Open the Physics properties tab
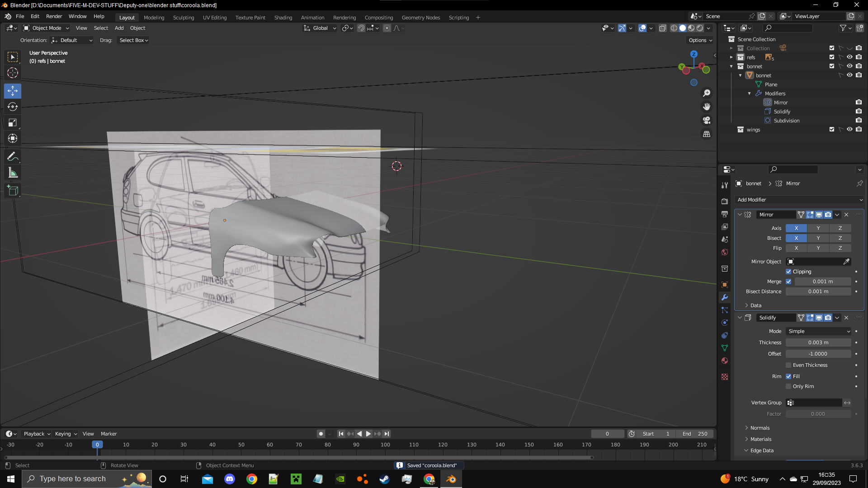The image size is (868, 488). (725, 323)
